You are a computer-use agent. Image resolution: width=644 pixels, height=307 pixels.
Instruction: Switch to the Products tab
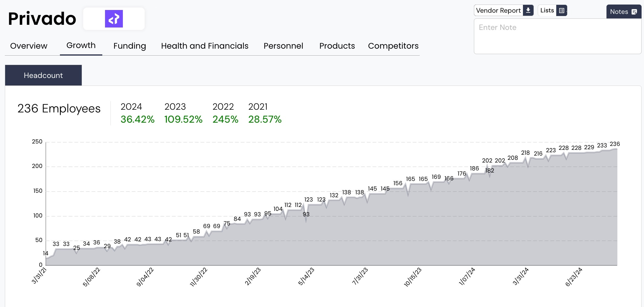point(337,46)
